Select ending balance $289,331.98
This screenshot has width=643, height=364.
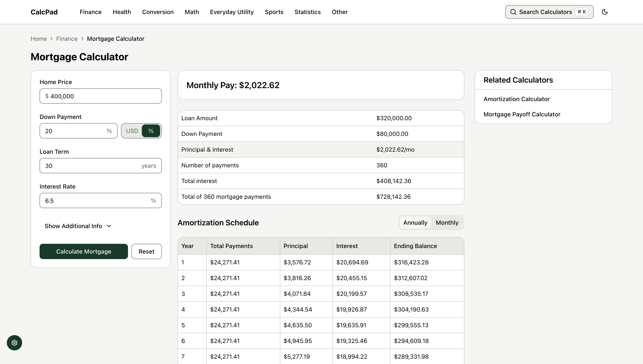[411, 357]
